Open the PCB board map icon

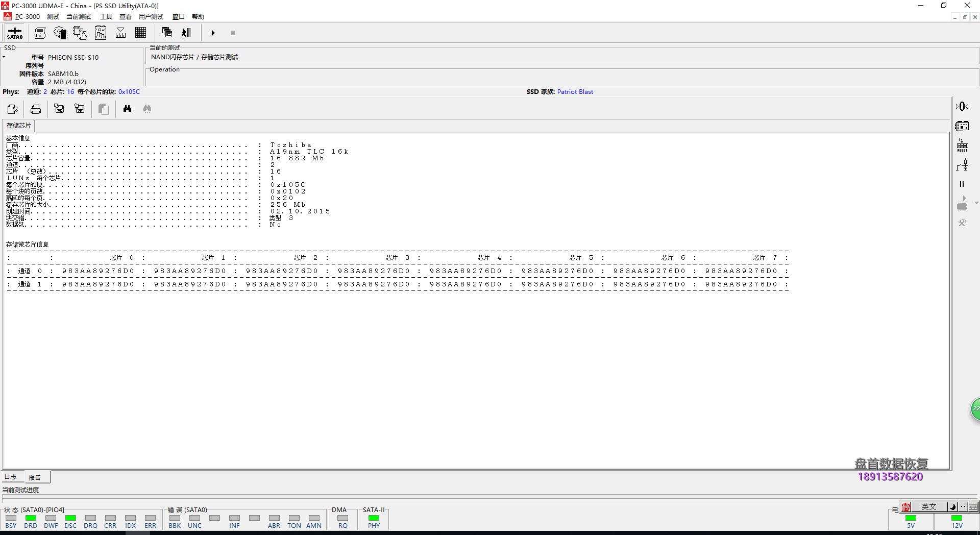(101, 33)
